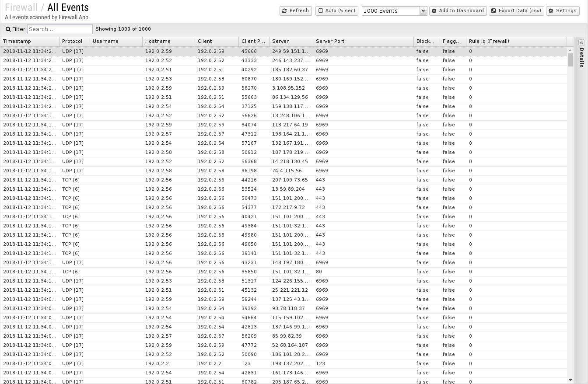Select the event row with server 74.4.115.56
This screenshot has height=384, width=588.
tap(283, 171)
